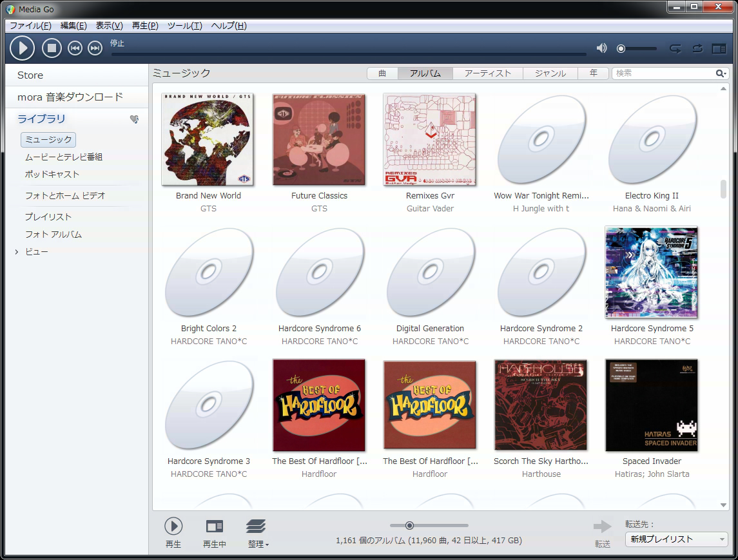Image resolution: width=738 pixels, height=560 pixels.
Task: Open the 再生(P) menu
Action: 145,25
